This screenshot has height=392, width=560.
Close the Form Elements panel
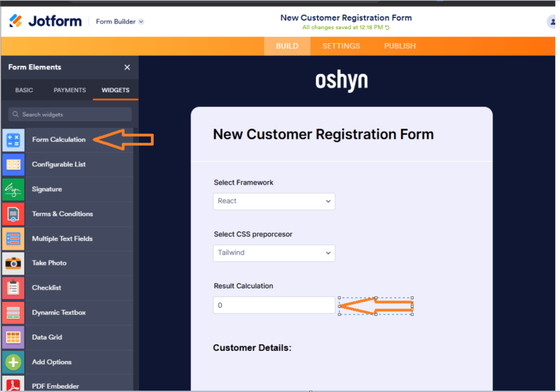point(127,67)
